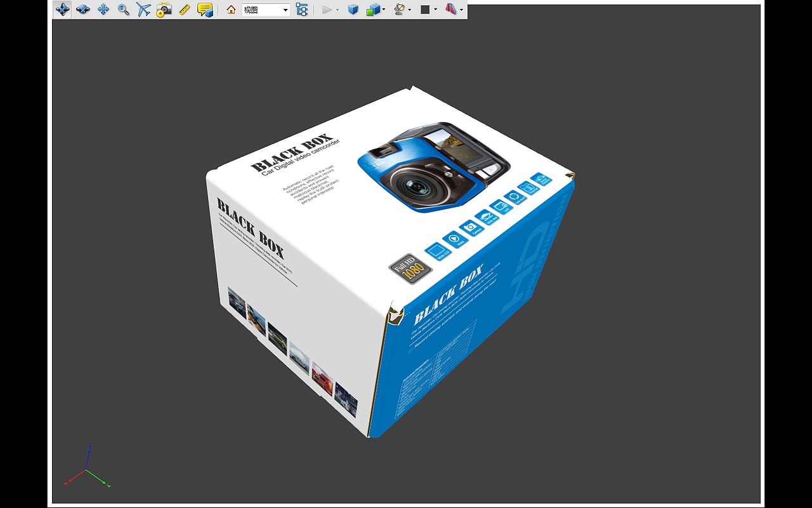Select the Zoom magnifier tool
The height and width of the screenshot is (508, 812).
tap(123, 10)
